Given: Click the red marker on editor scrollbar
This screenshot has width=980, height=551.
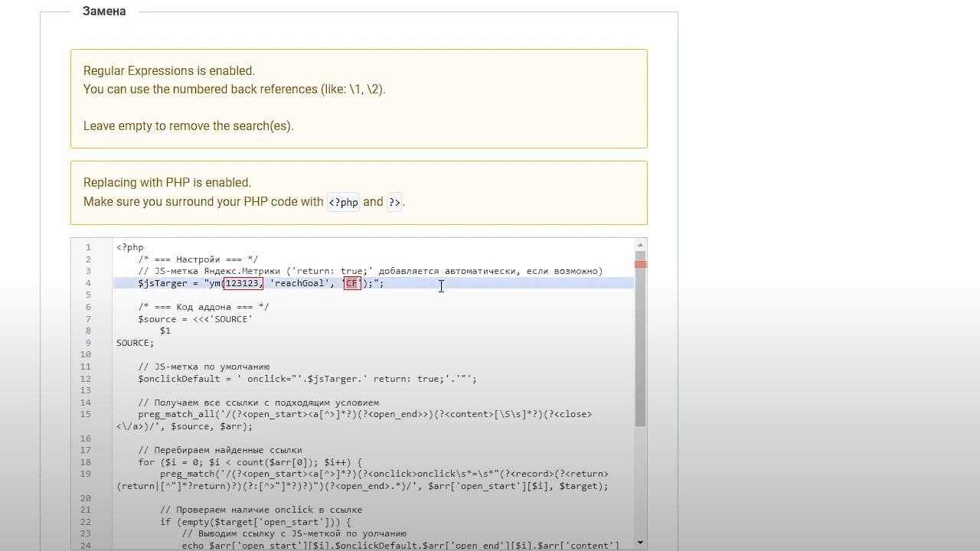Looking at the screenshot, I should 640,265.
